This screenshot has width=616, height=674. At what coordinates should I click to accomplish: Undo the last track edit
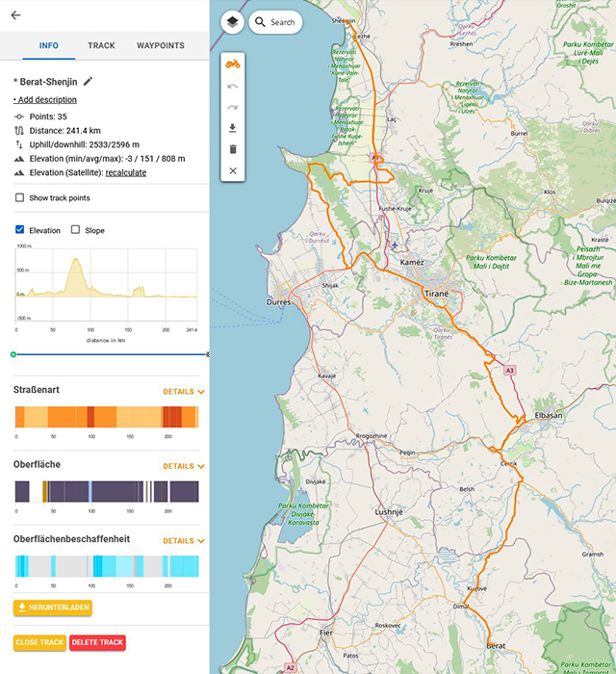232,87
